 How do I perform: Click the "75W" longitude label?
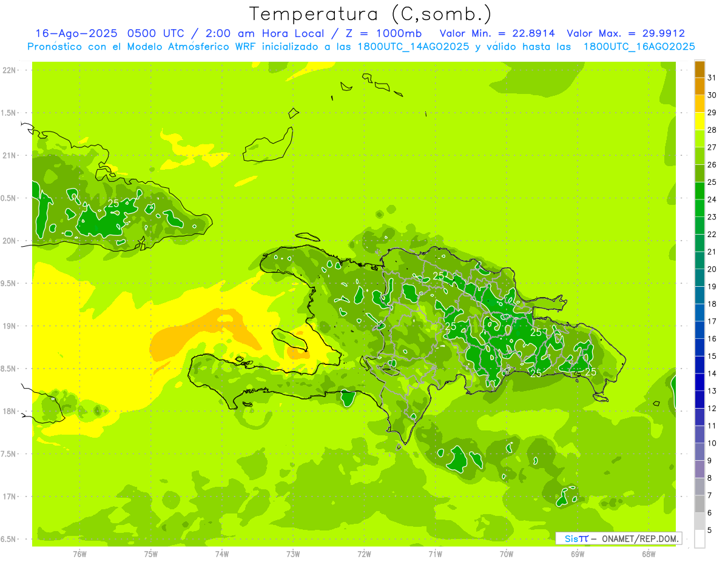pos(151,554)
